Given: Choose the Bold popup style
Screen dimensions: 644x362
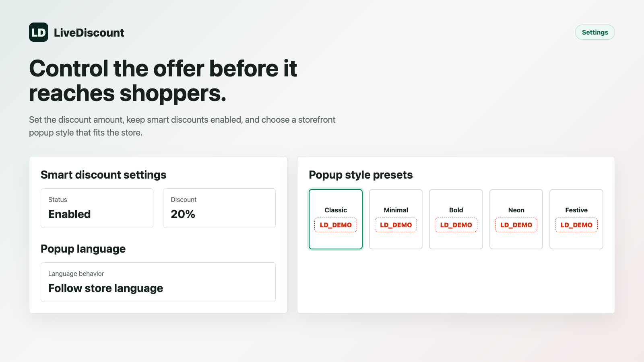Looking at the screenshot, I should tap(456, 219).
